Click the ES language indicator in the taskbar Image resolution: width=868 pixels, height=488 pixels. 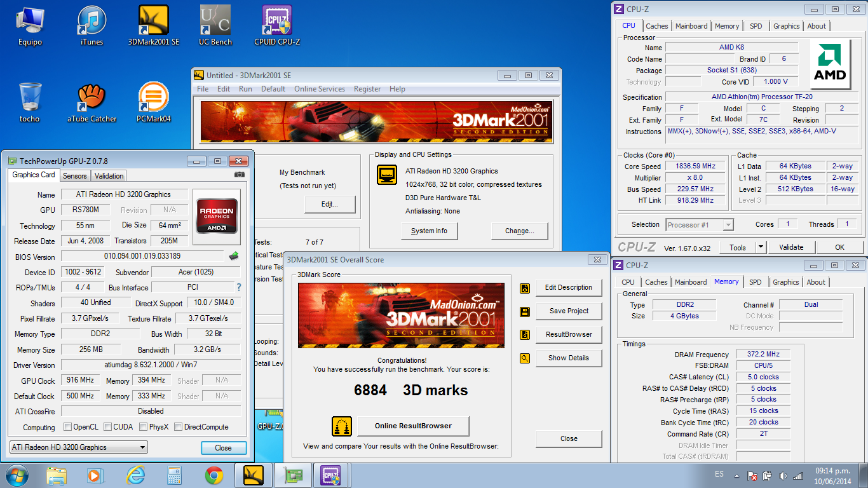tap(719, 475)
